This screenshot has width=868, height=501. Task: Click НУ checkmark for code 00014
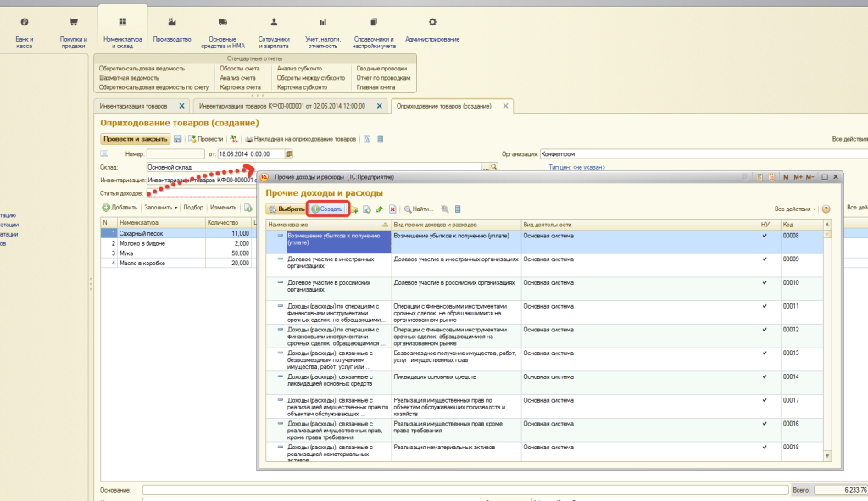click(765, 377)
